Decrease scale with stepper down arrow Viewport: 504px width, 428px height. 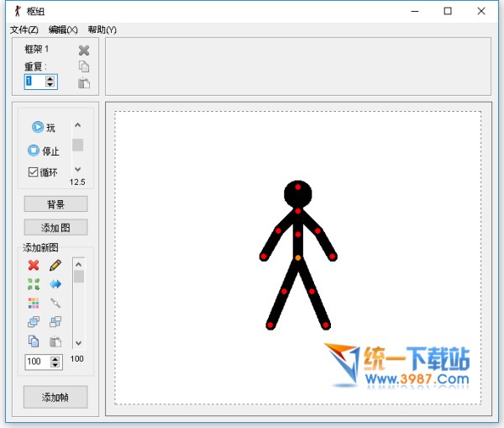click(55, 365)
